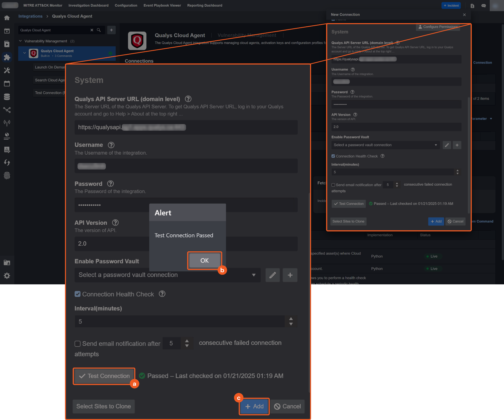This screenshot has width=504, height=420.
Task: Click the fingerprint icon in left sidebar
Action: tap(7, 176)
